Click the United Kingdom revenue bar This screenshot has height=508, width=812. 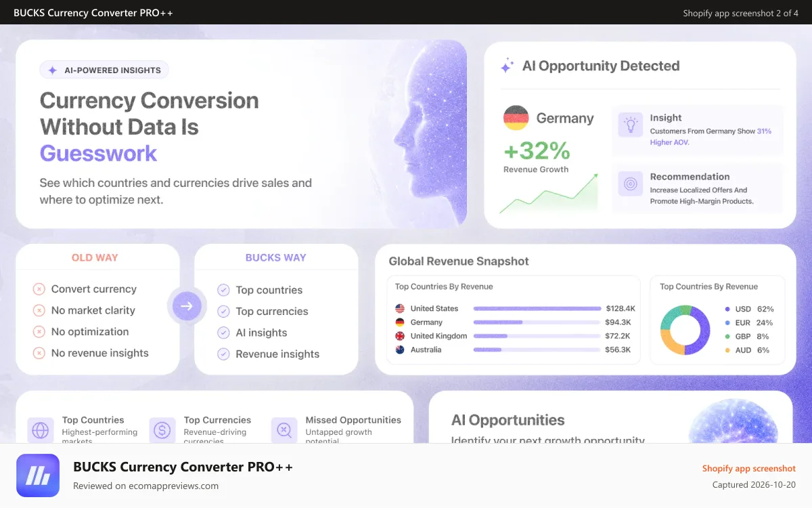point(537,336)
